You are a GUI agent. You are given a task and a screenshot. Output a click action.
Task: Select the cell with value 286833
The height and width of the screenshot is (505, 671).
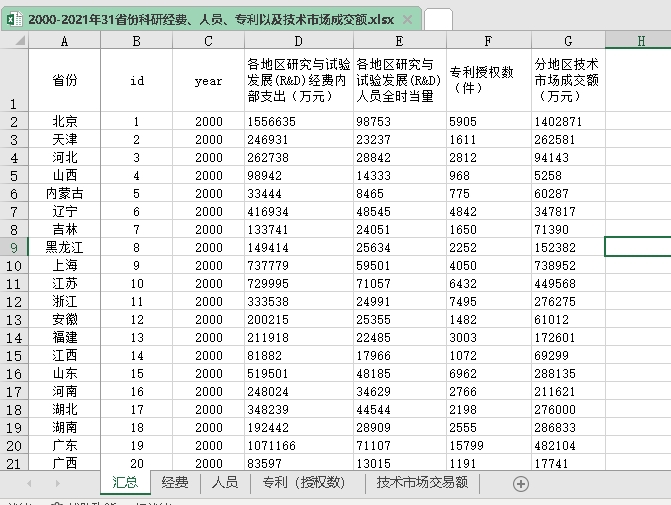tap(568, 427)
